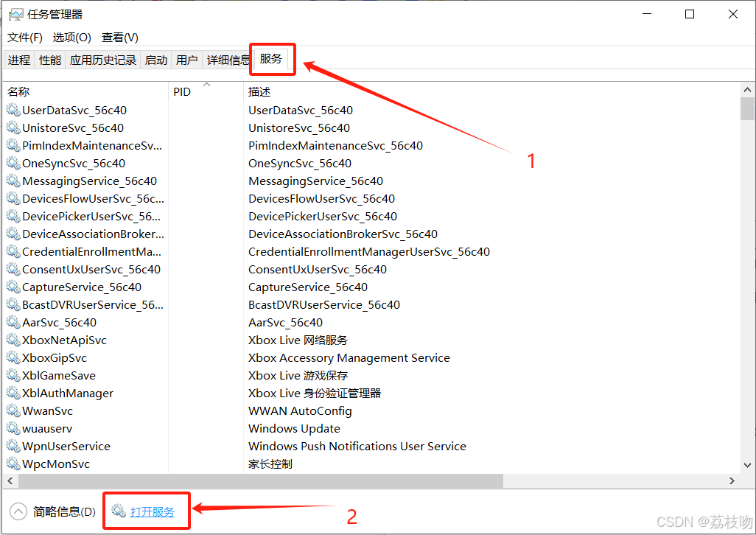Select Xbox Accessory Management Service description

(x=349, y=357)
